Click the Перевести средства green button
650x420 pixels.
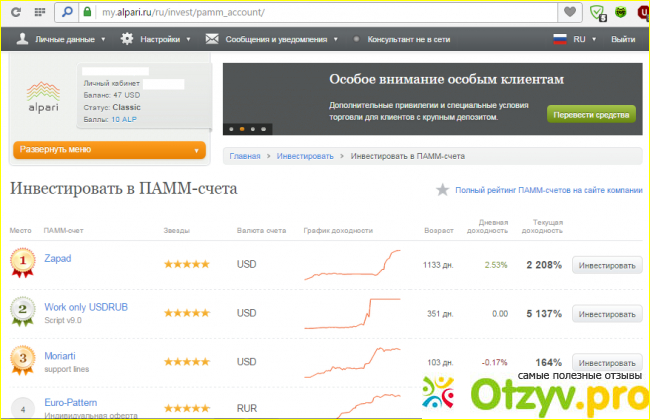591,115
